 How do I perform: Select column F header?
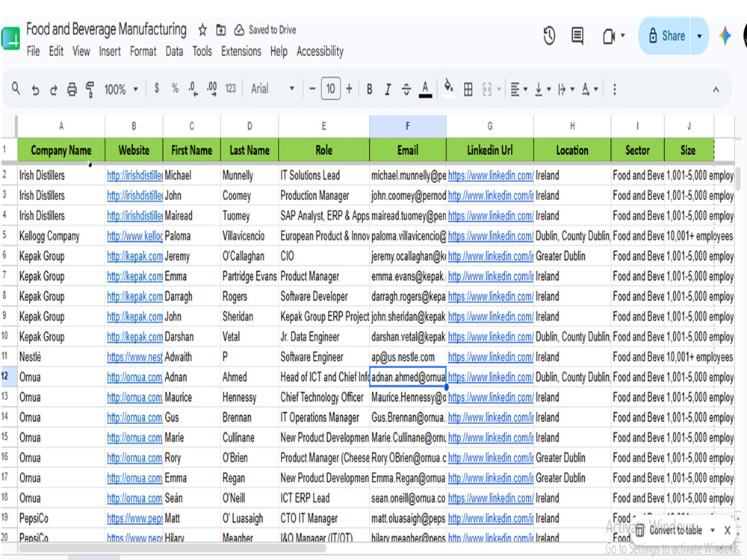407,126
